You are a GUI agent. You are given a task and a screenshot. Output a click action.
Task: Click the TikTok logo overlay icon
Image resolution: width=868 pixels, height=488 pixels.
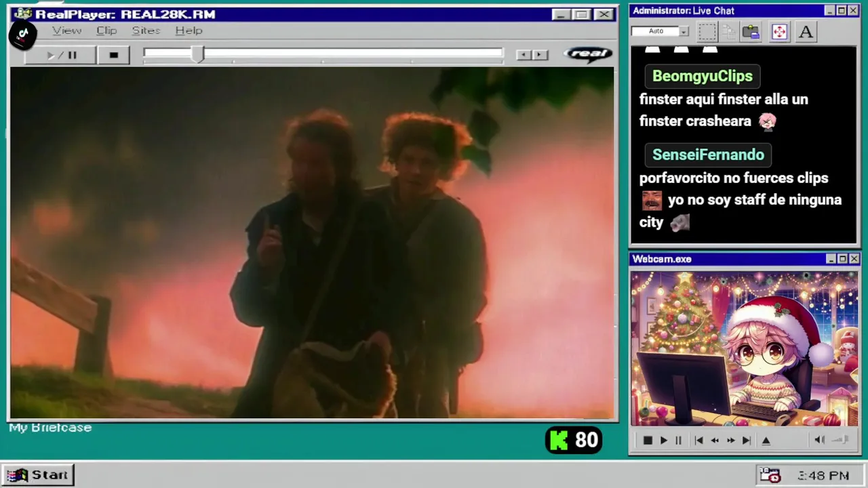[x=22, y=34]
